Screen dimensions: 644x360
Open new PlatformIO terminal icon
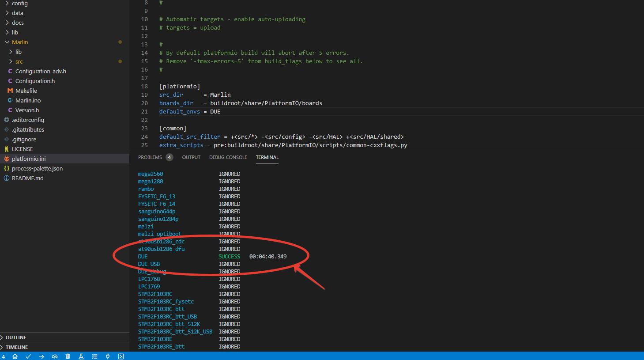[121, 356]
